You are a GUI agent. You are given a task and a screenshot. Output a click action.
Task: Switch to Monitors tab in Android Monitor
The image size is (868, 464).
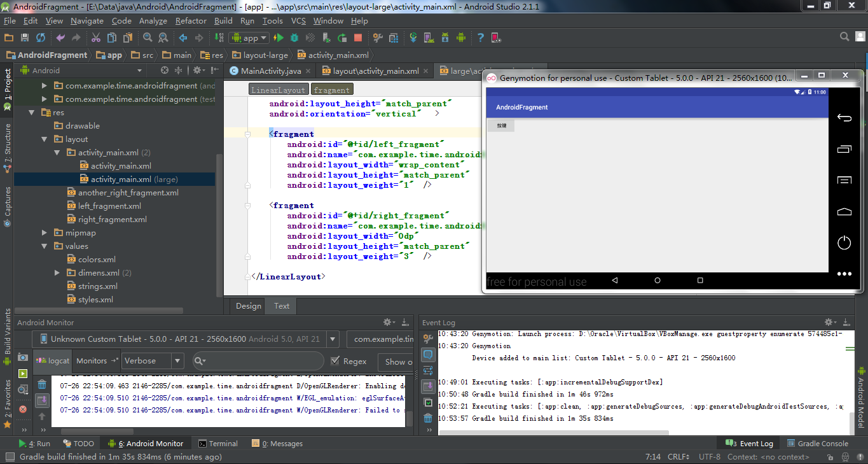coord(96,361)
